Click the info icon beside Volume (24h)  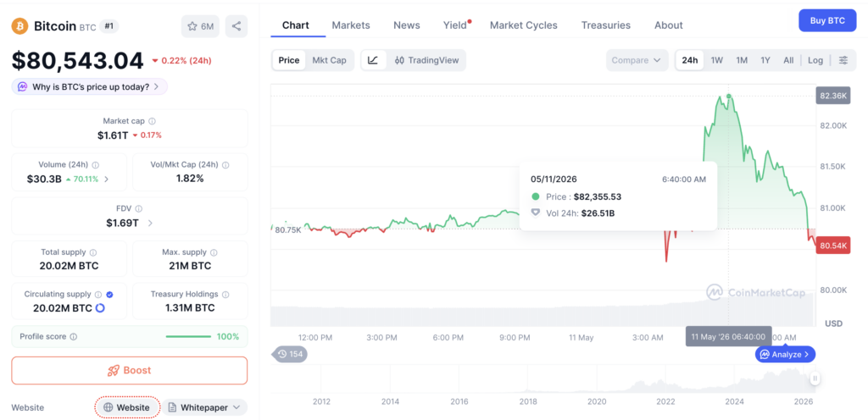point(95,164)
